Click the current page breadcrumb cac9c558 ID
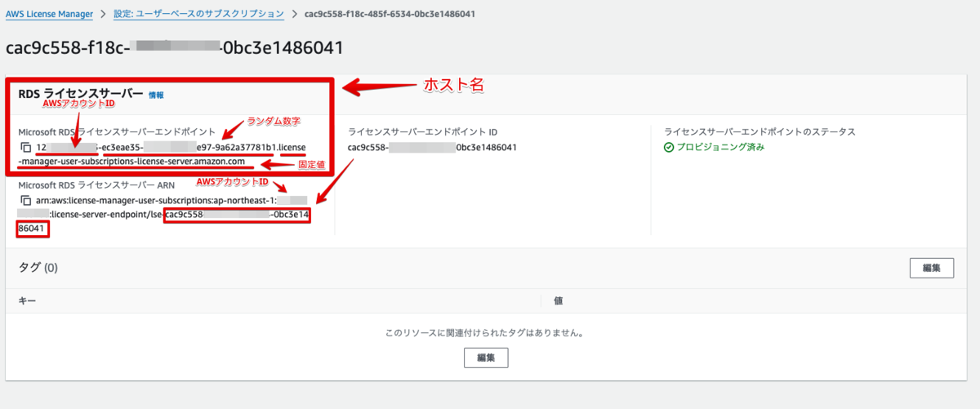This screenshot has width=980, height=409. pos(390,14)
